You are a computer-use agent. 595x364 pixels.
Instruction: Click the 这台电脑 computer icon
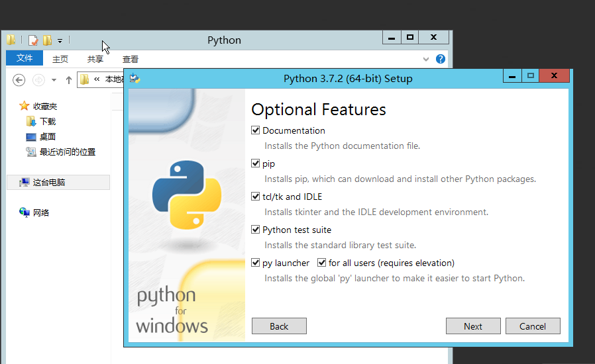click(25, 183)
